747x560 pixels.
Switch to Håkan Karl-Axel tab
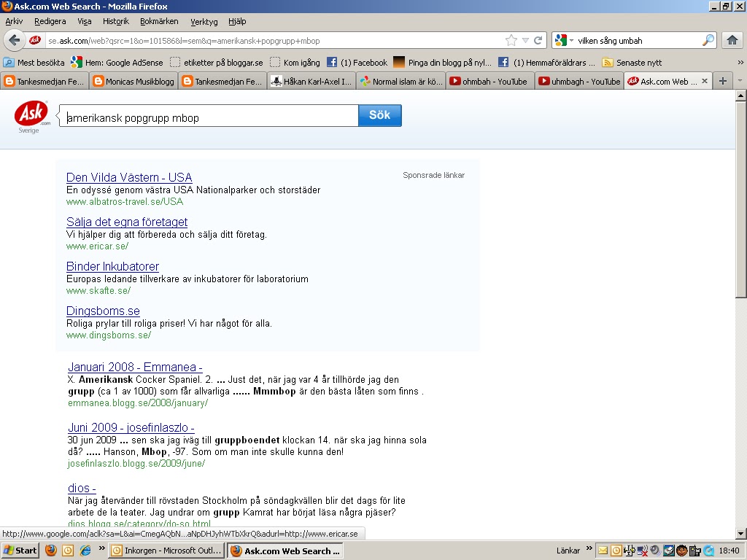(311, 81)
